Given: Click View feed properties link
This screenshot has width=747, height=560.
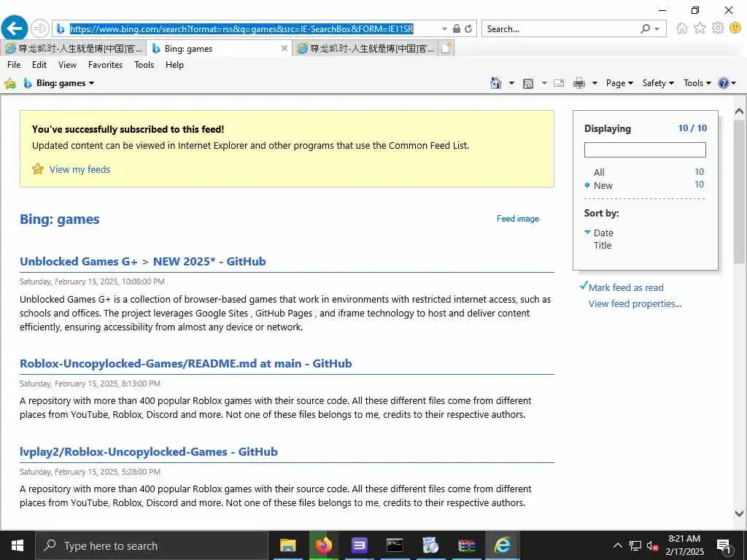Looking at the screenshot, I should 635,304.
